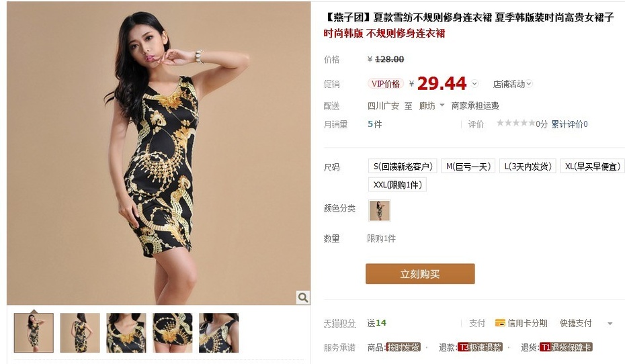Expand the VIP price dropdown arrow

[474, 84]
